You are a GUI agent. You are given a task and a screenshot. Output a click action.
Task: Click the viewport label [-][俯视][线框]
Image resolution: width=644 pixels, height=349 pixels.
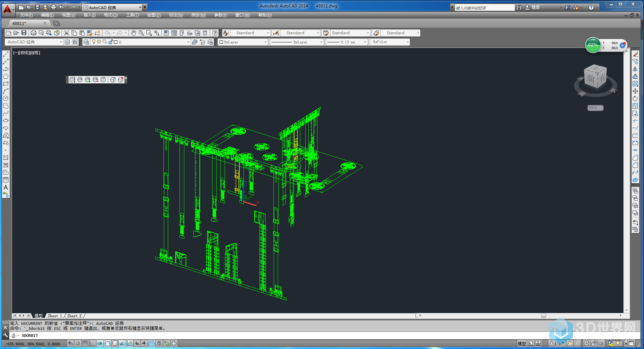(x=27, y=53)
